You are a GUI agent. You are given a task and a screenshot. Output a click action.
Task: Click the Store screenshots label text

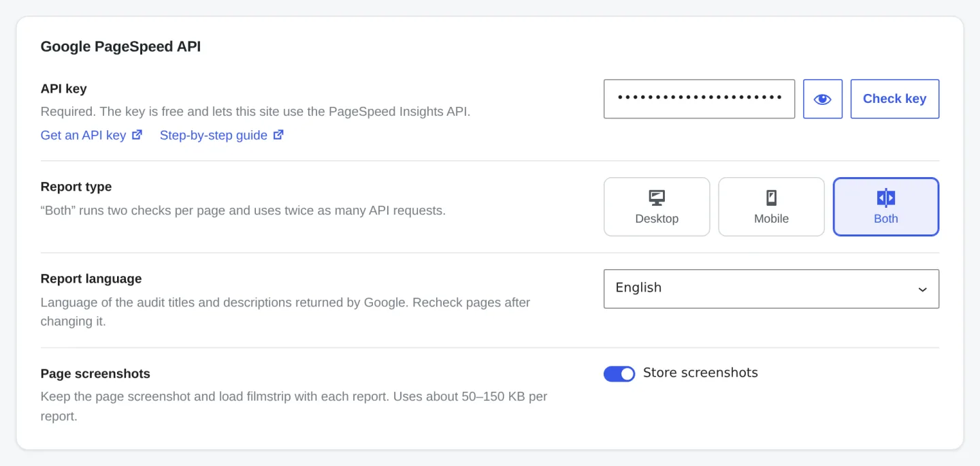click(700, 373)
